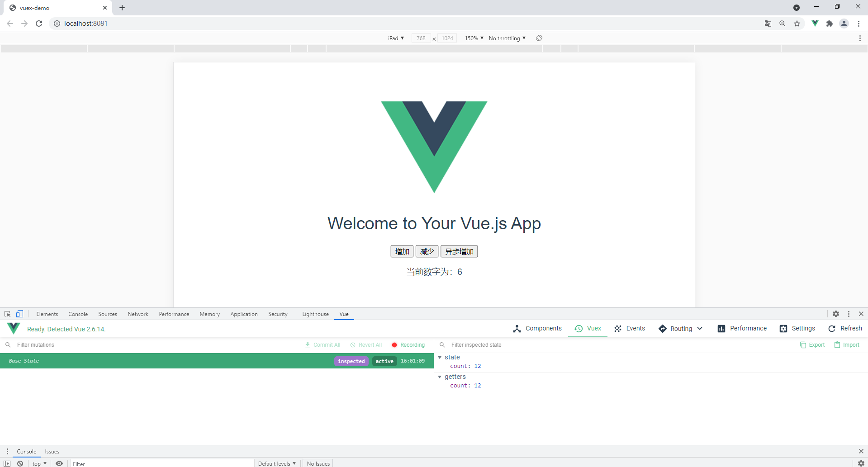Open the Components inspector view
The height and width of the screenshot is (467, 868).
coord(537,329)
